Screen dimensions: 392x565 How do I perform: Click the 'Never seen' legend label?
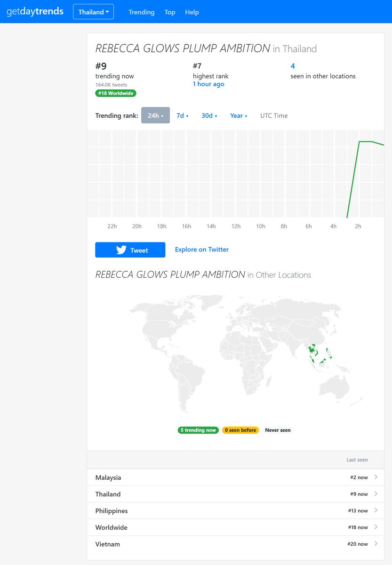(278, 430)
